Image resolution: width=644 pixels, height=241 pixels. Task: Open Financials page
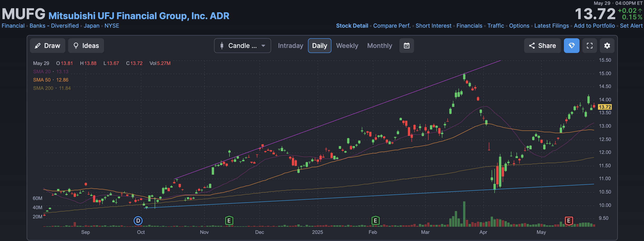pyautogui.click(x=469, y=26)
